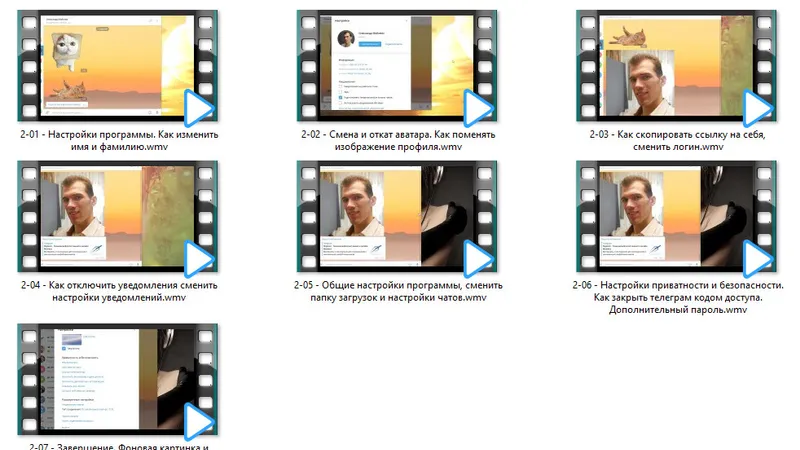Select file name '2-02 - Смена и откат аватара'

click(x=398, y=140)
